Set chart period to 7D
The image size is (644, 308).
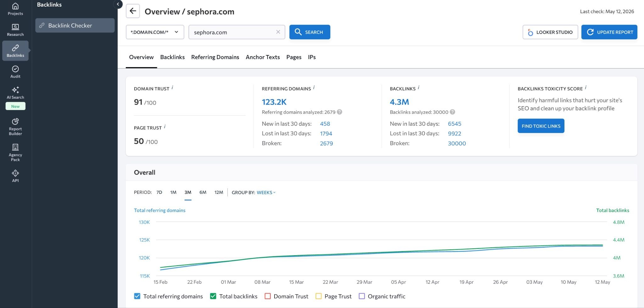(x=159, y=192)
